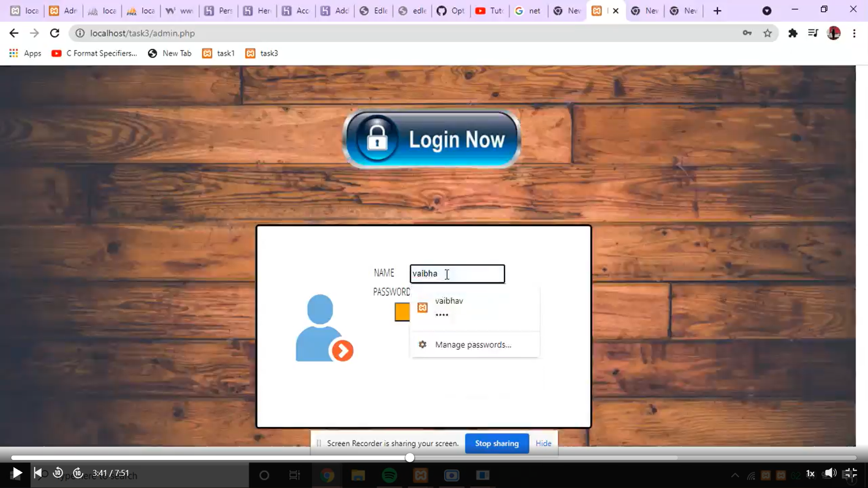The width and height of the screenshot is (868, 488).
Task: Switch to the first loca tab
Action: pyautogui.click(x=25, y=11)
